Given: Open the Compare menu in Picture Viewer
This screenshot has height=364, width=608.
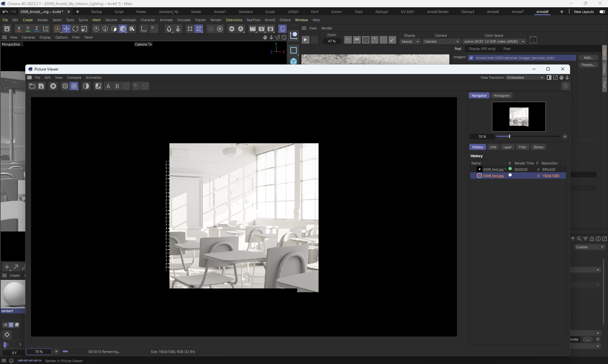Looking at the screenshot, I should pyautogui.click(x=74, y=77).
